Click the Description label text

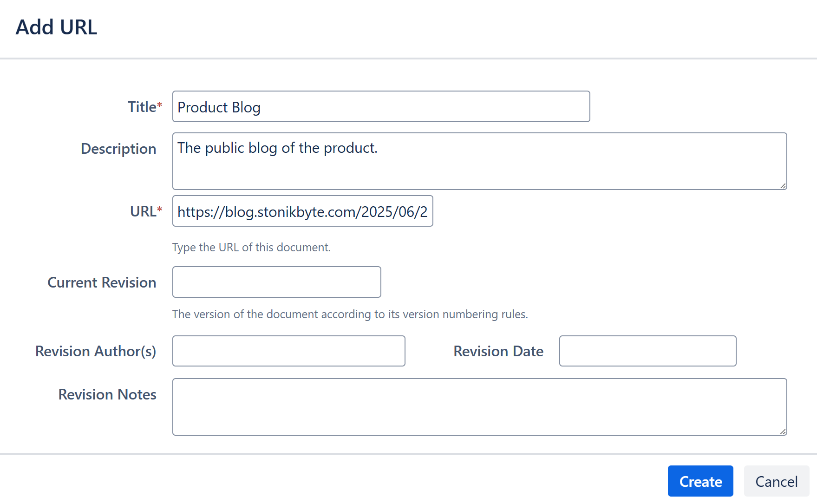tap(118, 149)
